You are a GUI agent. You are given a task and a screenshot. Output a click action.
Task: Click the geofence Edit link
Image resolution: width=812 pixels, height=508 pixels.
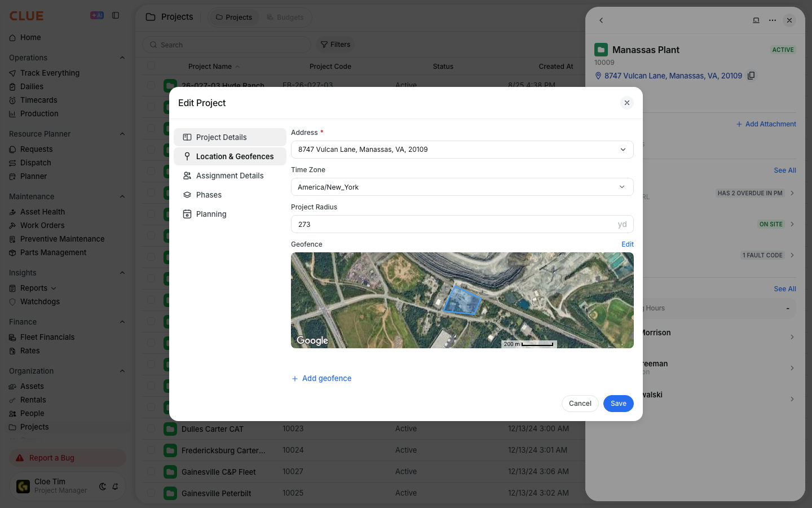pos(628,244)
